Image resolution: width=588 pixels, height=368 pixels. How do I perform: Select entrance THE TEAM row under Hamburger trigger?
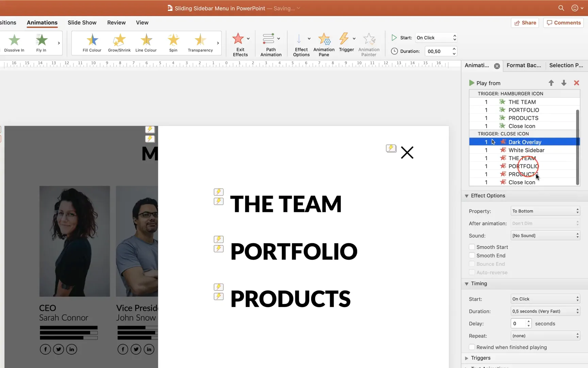coord(524,102)
